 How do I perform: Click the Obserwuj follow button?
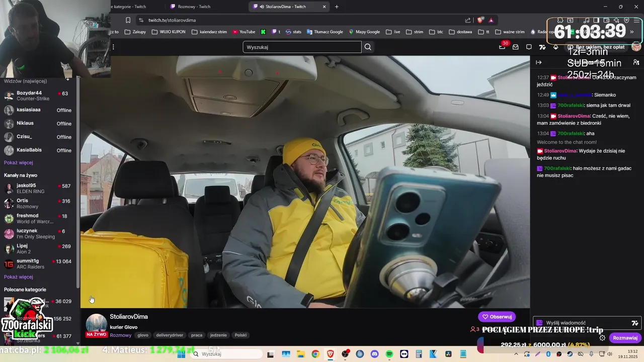pyautogui.click(x=497, y=317)
